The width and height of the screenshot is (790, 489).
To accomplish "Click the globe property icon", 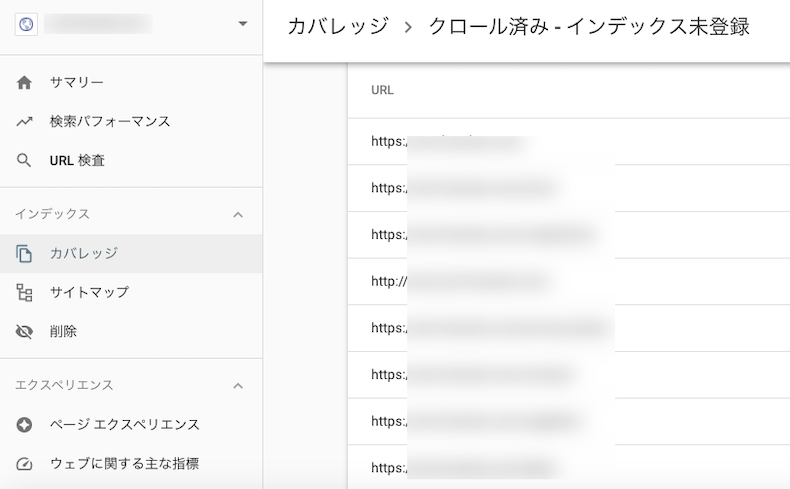I will pyautogui.click(x=26, y=24).
